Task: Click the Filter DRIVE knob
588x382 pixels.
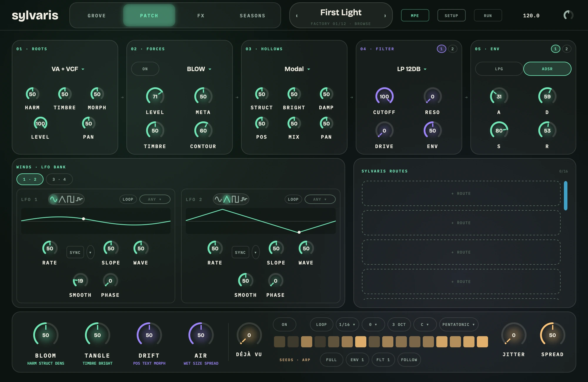Action: 384,130
